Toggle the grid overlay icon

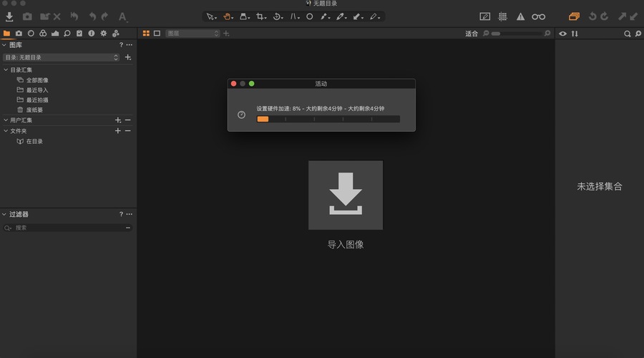tap(502, 17)
